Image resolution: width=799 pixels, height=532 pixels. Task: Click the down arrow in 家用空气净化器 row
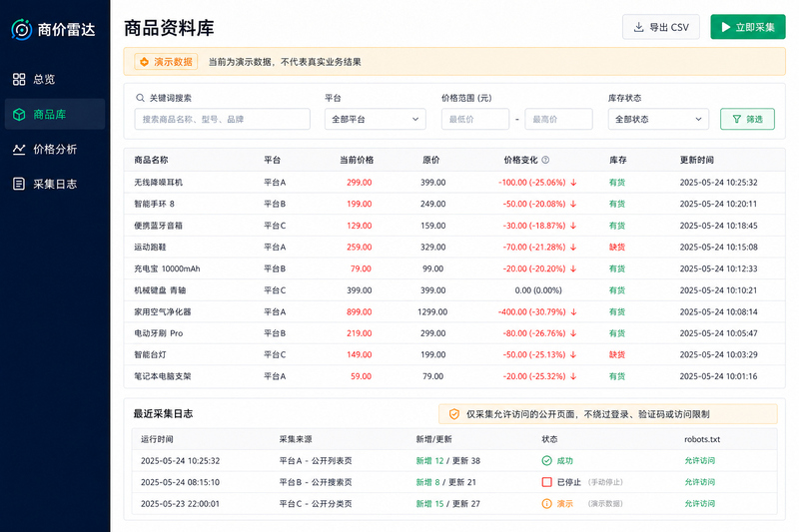tap(573, 311)
